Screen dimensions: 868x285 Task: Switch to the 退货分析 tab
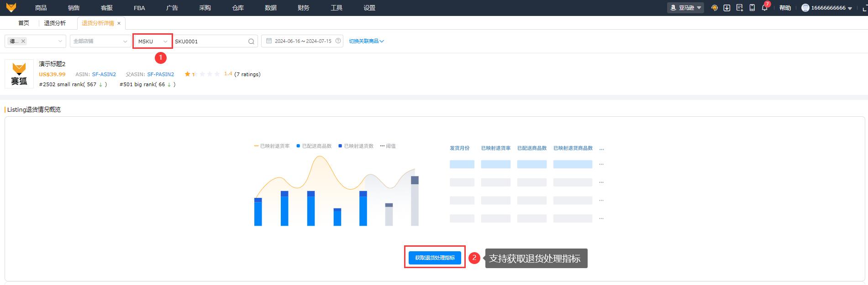click(55, 23)
